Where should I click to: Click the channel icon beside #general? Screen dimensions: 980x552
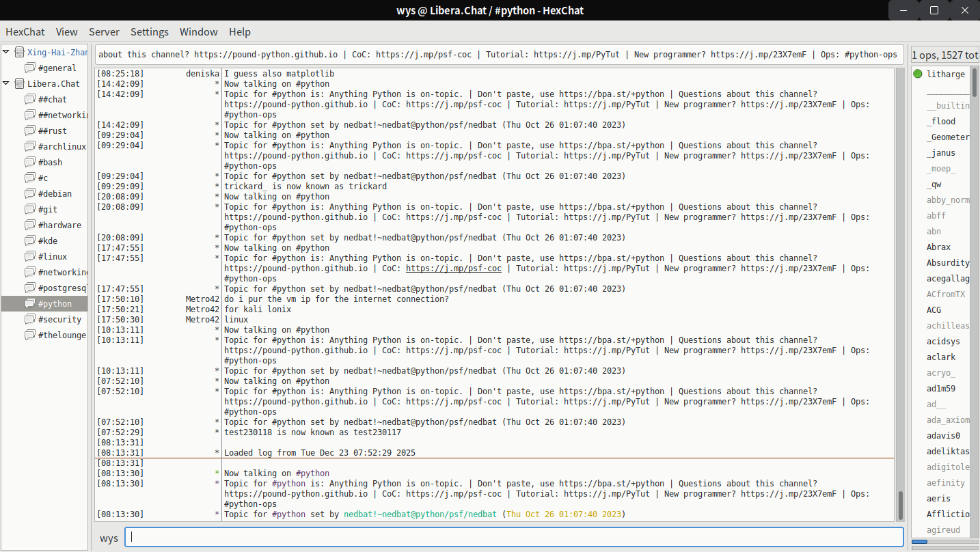[29, 68]
